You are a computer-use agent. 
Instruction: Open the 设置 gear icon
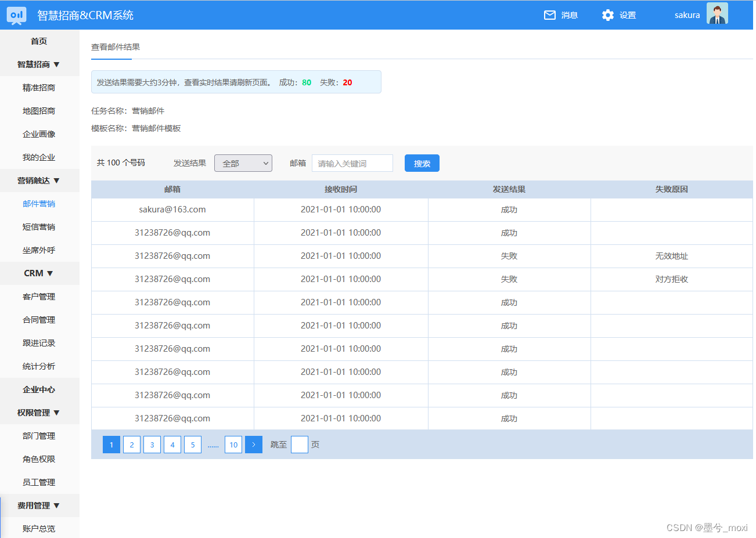(x=608, y=15)
